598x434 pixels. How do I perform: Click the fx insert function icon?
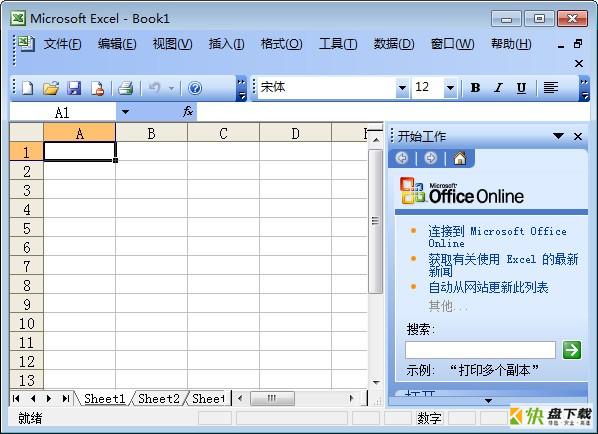pyautogui.click(x=188, y=111)
